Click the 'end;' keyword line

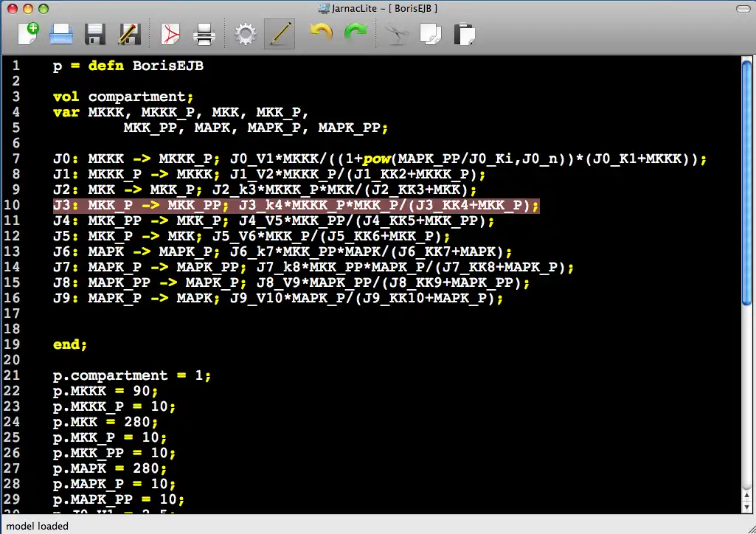(x=70, y=344)
